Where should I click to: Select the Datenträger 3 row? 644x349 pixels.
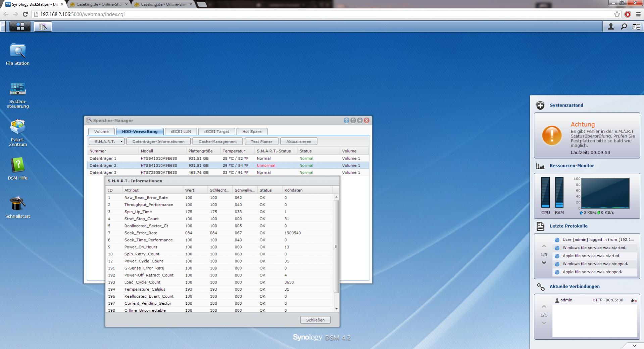[228, 172]
